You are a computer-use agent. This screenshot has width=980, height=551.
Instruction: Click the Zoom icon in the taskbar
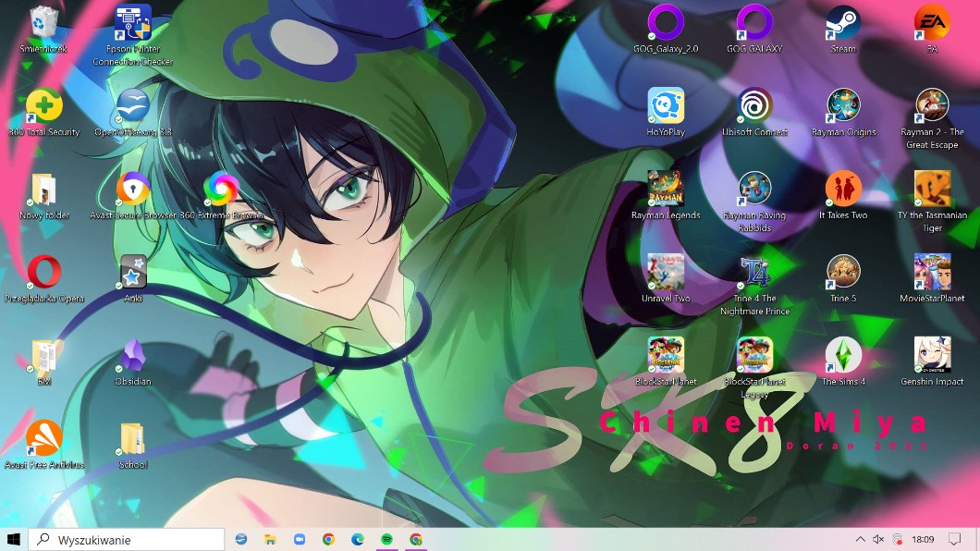coord(299,539)
